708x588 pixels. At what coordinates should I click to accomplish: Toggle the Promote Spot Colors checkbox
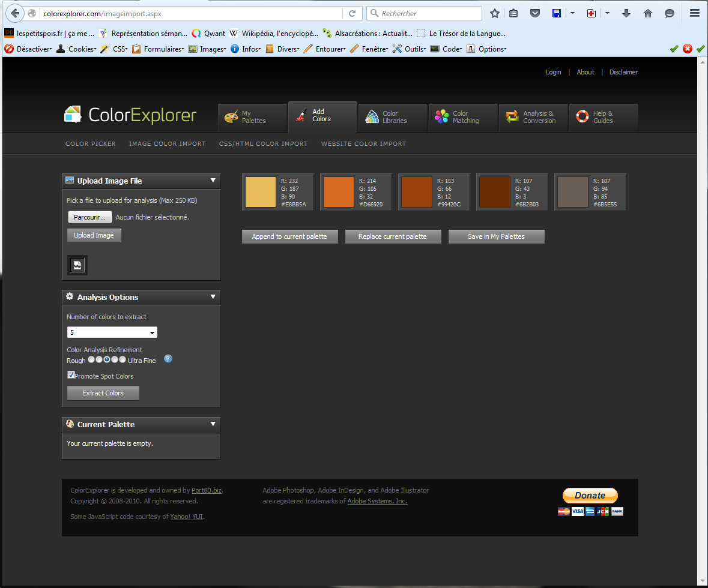71,375
